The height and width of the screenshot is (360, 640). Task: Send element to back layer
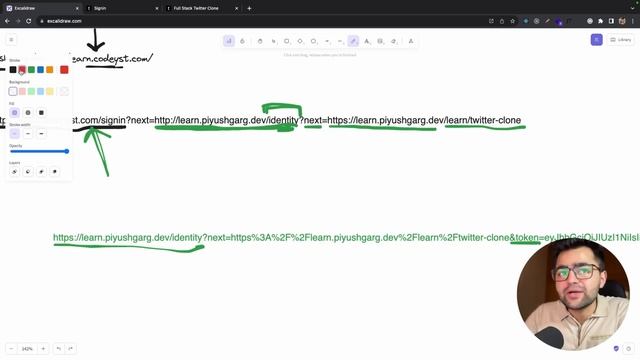click(x=14, y=172)
